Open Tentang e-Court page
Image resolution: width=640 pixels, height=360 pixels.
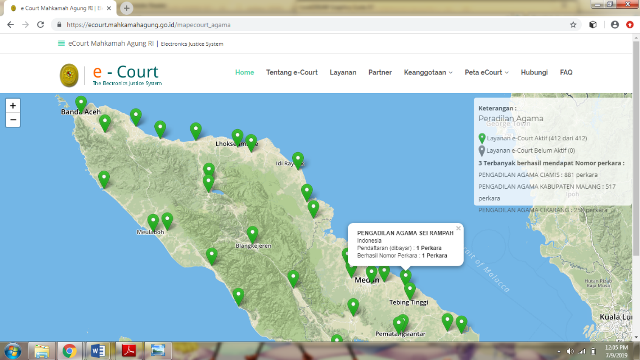[x=292, y=72]
